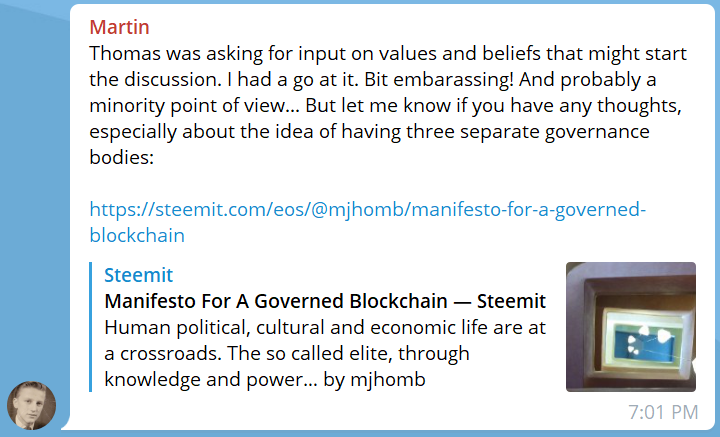Click the bubble tail next to avatar
Screen dimensions: 720x437
point(66,423)
